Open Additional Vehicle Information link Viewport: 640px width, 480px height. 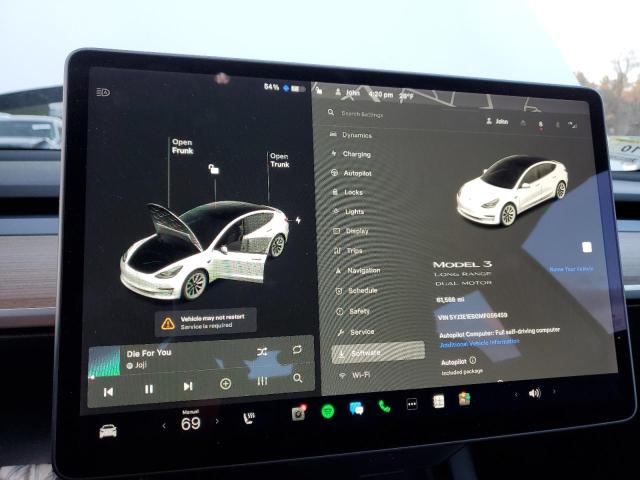[x=480, y=343]
